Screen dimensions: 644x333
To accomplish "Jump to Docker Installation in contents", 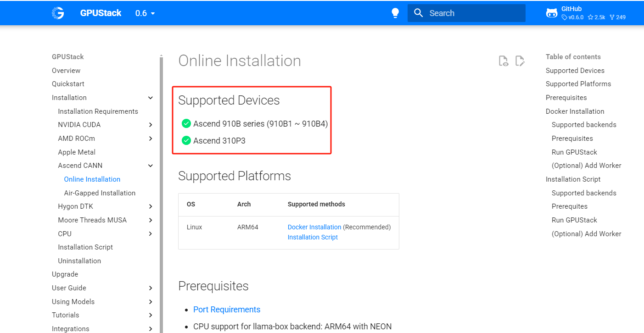I will pyautogui.click(x=575, y=111).
